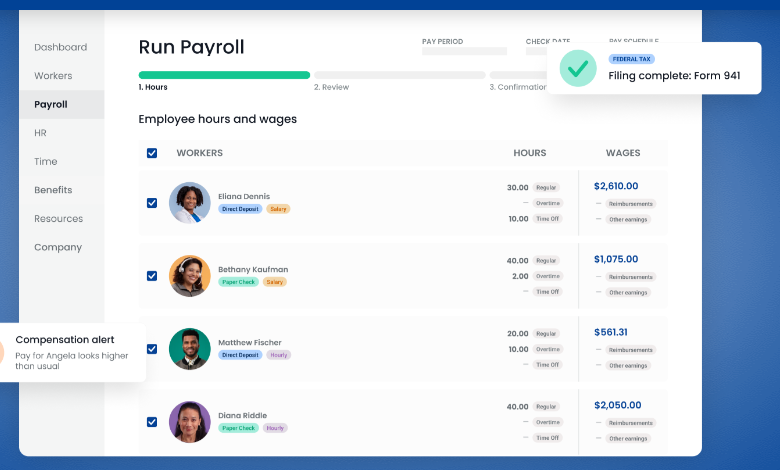Viewport: 780px width, 470px height.
Task: Click Eliana Dennis's Reimbursements label
Action: 631,204
